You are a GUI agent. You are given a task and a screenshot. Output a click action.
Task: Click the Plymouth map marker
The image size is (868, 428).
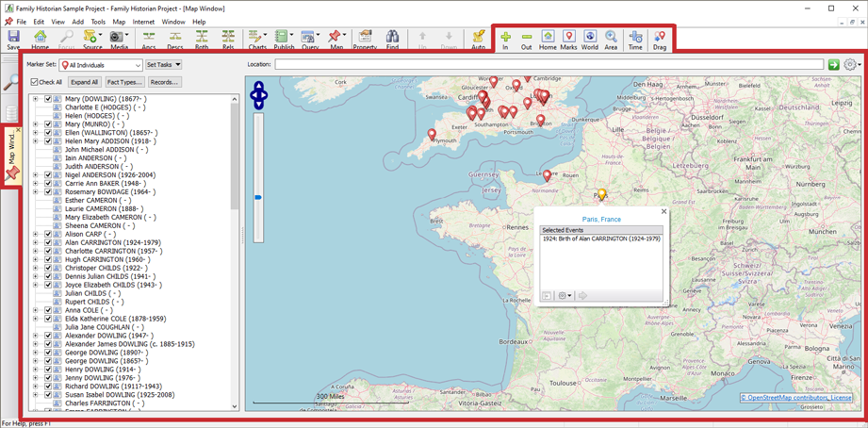point(432,135)
